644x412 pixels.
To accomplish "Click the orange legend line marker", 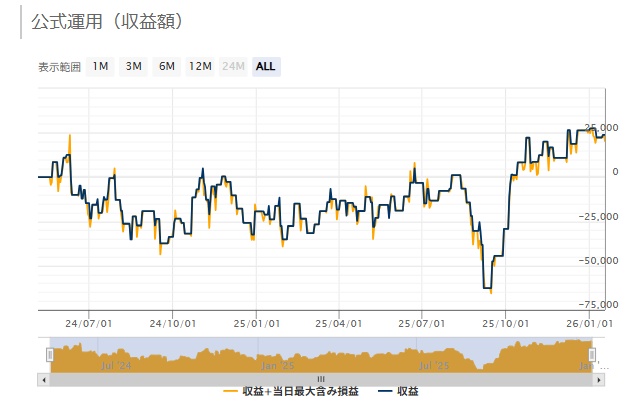I will click(231, 390).
